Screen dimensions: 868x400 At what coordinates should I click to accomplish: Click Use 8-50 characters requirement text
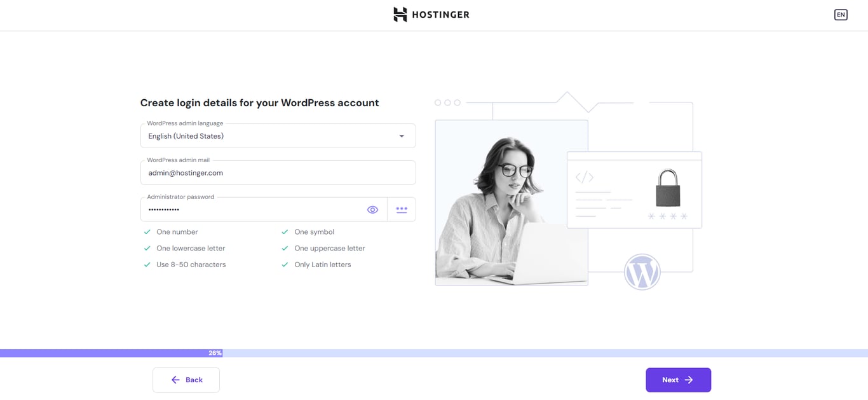[191, 265]
